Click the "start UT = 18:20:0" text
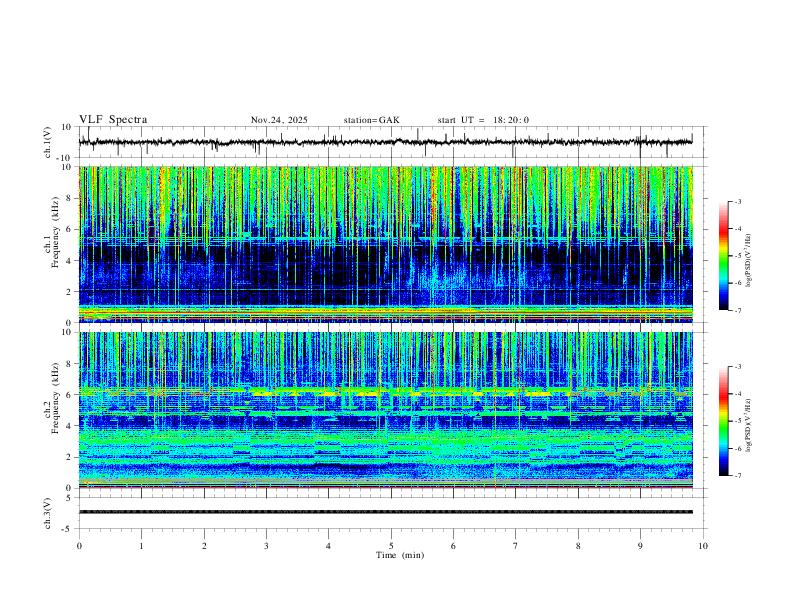 coord(483,120)
